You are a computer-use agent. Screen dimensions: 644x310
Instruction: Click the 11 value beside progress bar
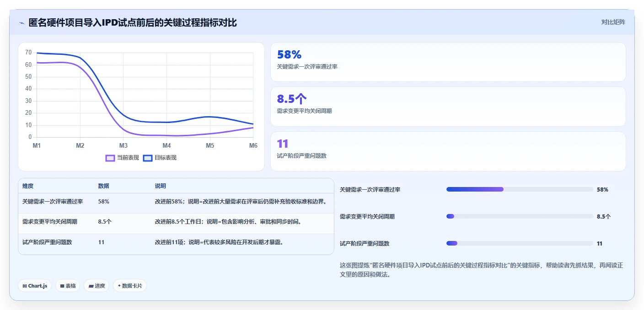600,243
